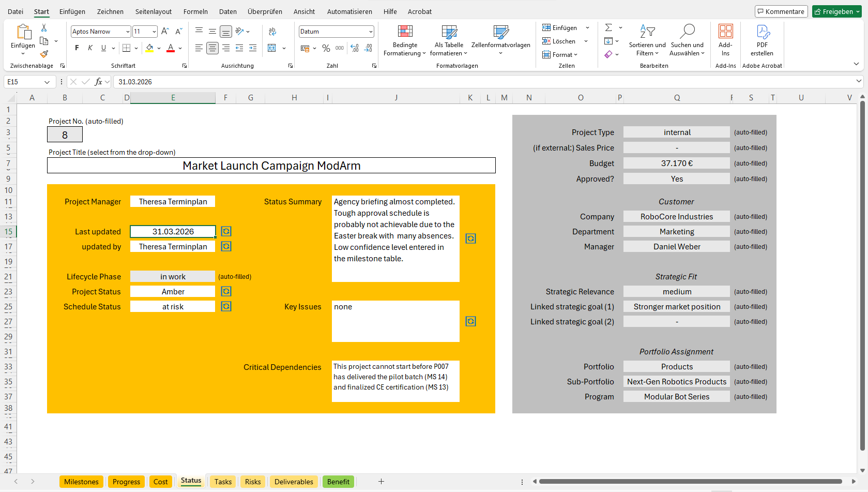The height and width of the screenshot is (492, 868).
Task: Open the Datum number format dropdown
Action: coord(371,32)
